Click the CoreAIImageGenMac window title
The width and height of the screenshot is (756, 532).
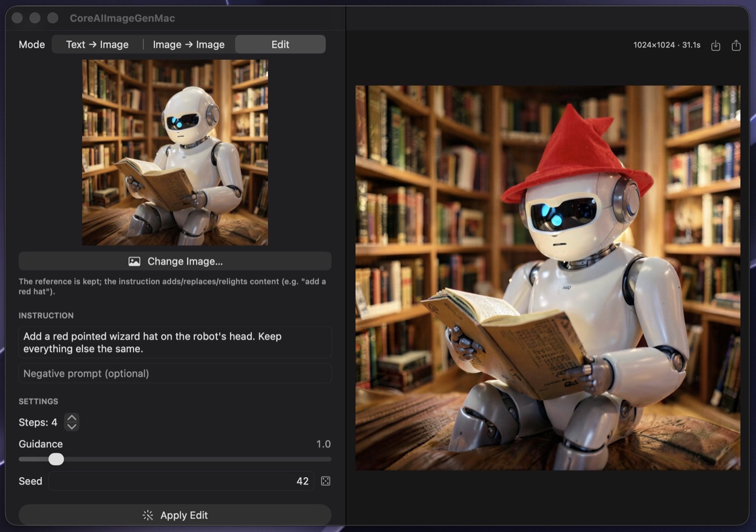tap(123, 18)
